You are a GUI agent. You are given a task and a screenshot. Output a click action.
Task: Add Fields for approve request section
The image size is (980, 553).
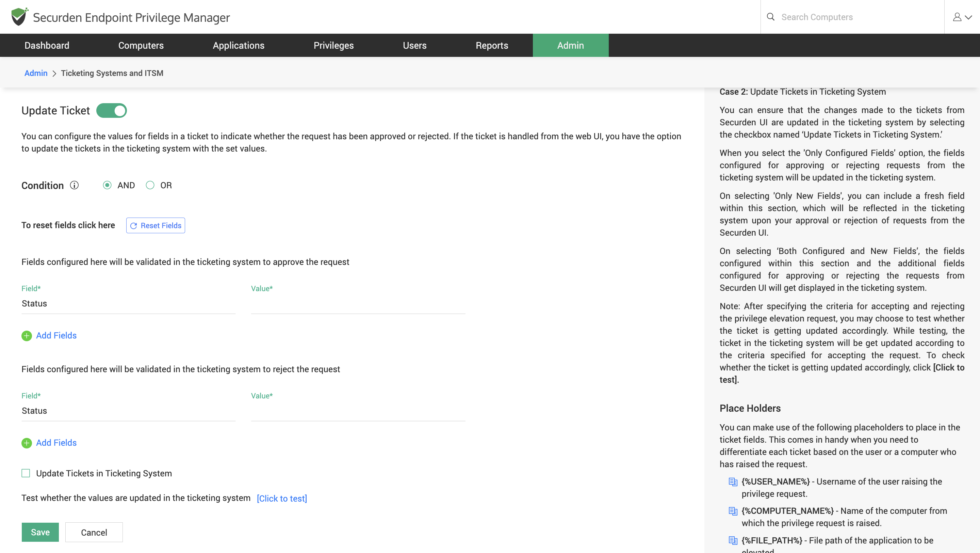[56, 336]
